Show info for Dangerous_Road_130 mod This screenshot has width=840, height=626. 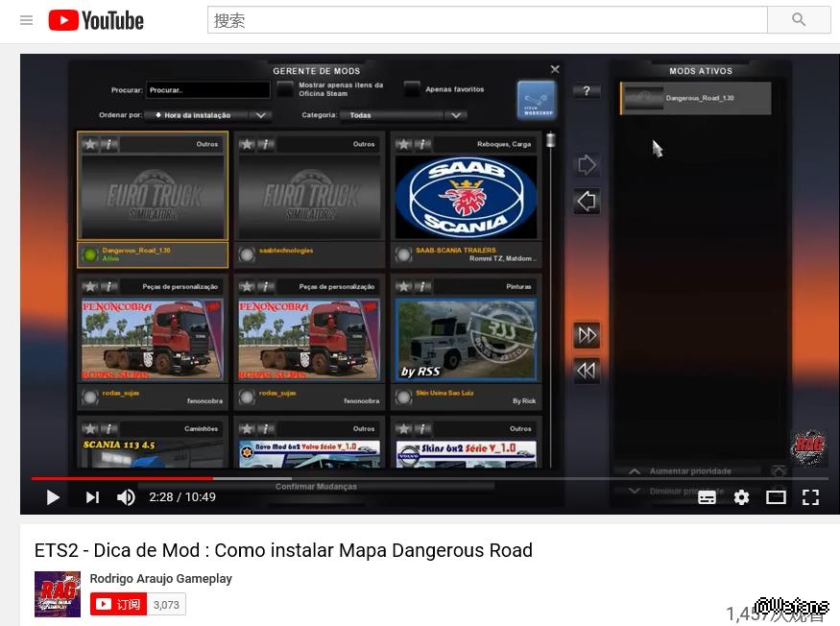point(108,144)
